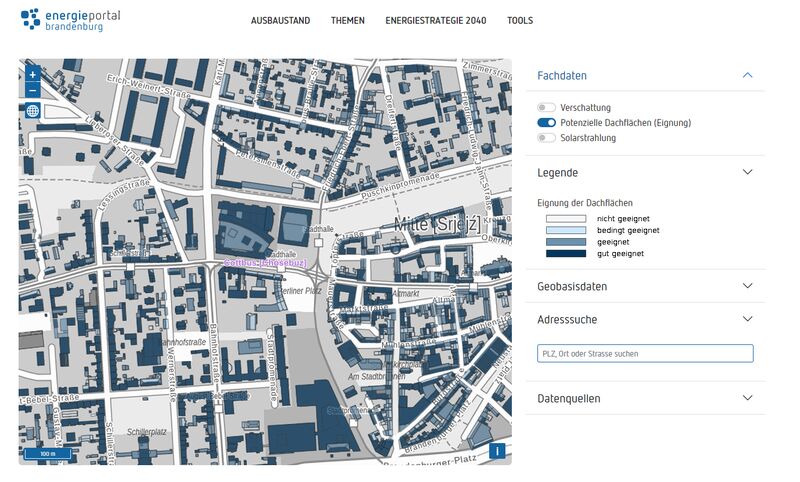Open the map info button
800x482 pixels.
tap(497, 451)
